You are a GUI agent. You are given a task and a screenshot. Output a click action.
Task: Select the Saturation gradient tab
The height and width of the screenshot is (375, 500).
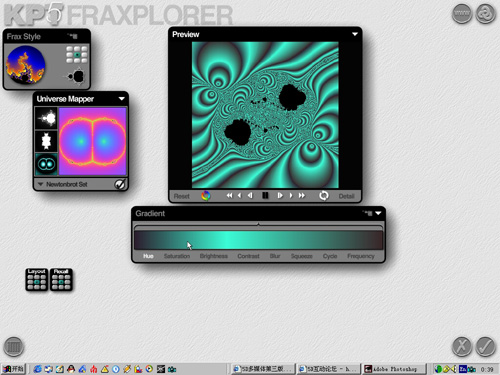pyautogui.click(x=177, y=256)
